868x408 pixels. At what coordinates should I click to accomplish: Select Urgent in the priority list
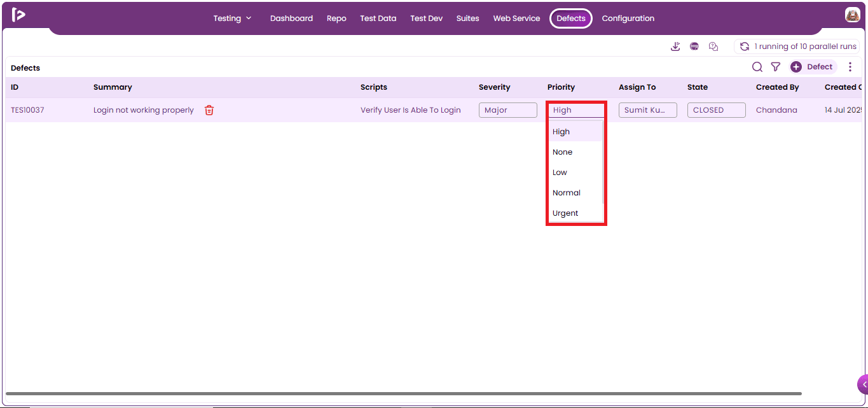click(x=575, y=213)
